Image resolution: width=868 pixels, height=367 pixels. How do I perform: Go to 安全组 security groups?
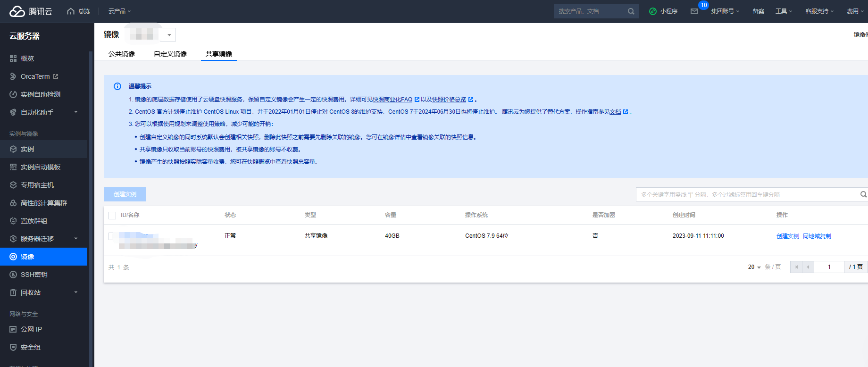[x=31, y=347]
